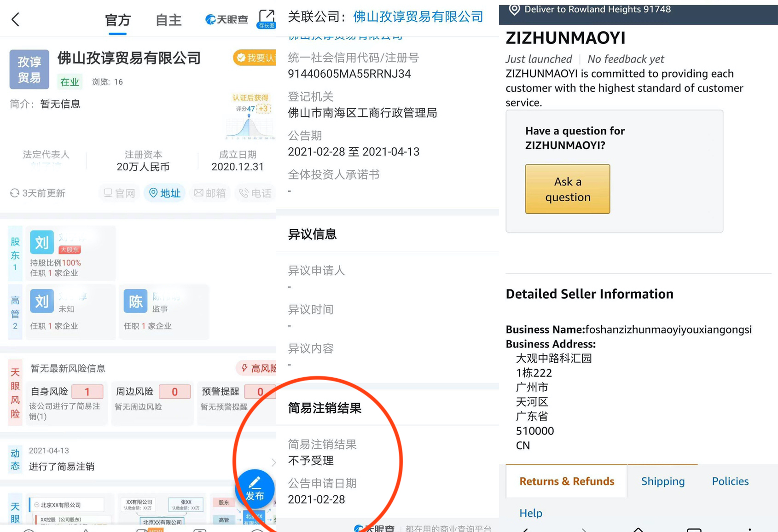This screenshot has width=778, height=532.
Task: Select postal code 510000
Action: coord(535,431)
